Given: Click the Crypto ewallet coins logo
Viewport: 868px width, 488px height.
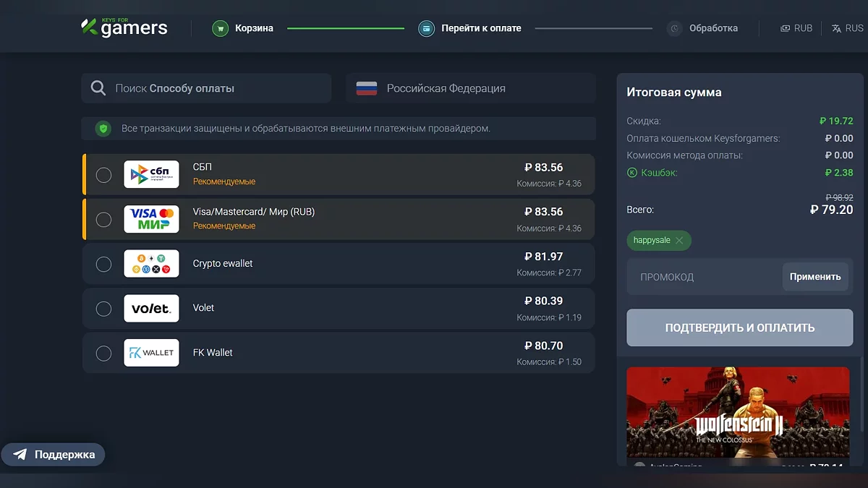Looking at the screenshot, I should click(x=151, y=264).
